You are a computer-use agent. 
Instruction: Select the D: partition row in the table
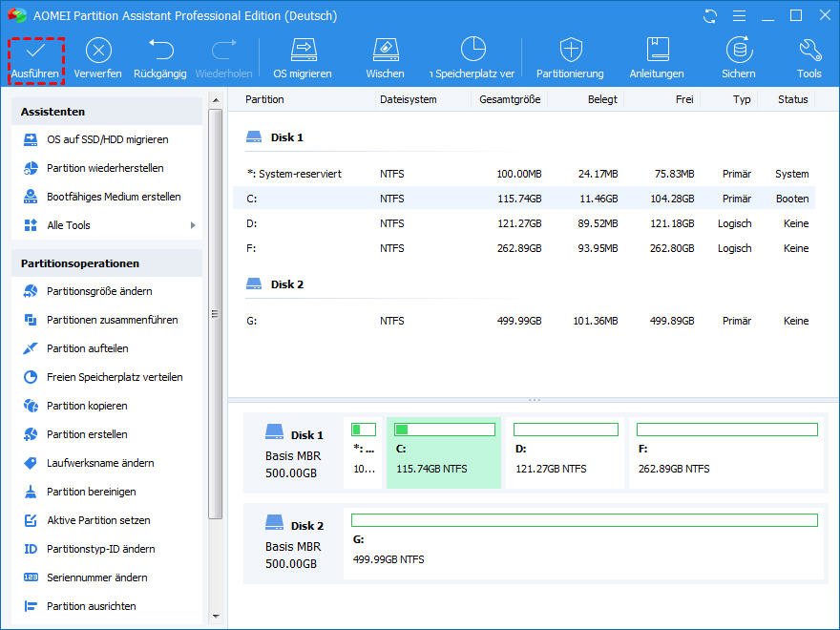click(x=525, y=223)
